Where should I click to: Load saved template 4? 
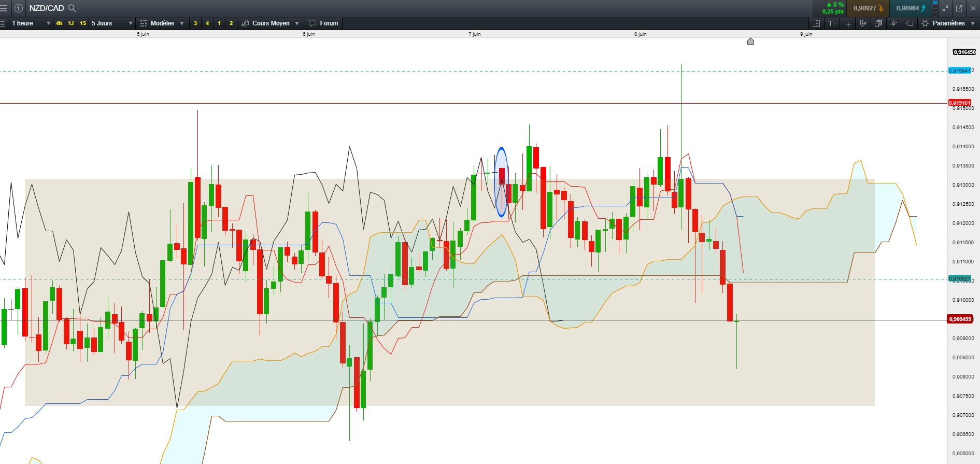(207, 23)
